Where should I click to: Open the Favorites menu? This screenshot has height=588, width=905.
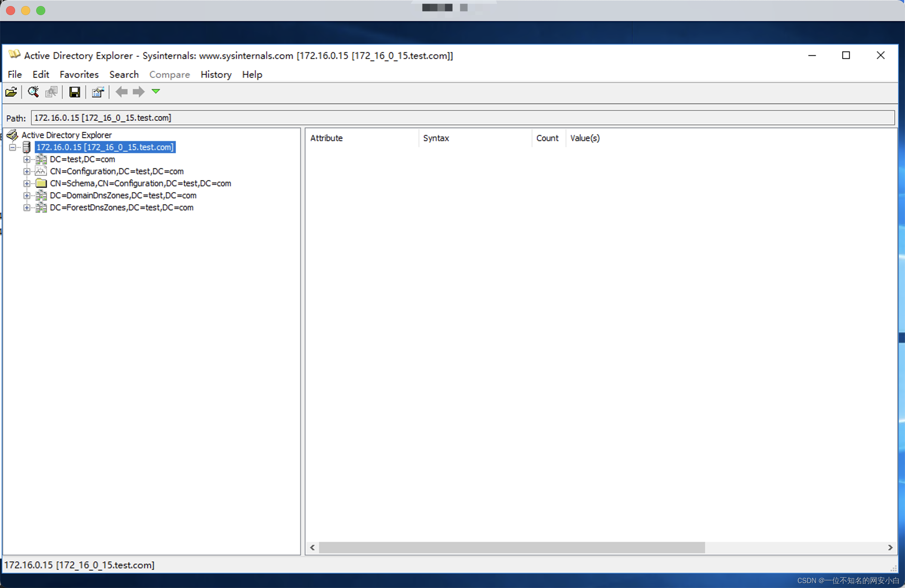(x=79, y=75)
